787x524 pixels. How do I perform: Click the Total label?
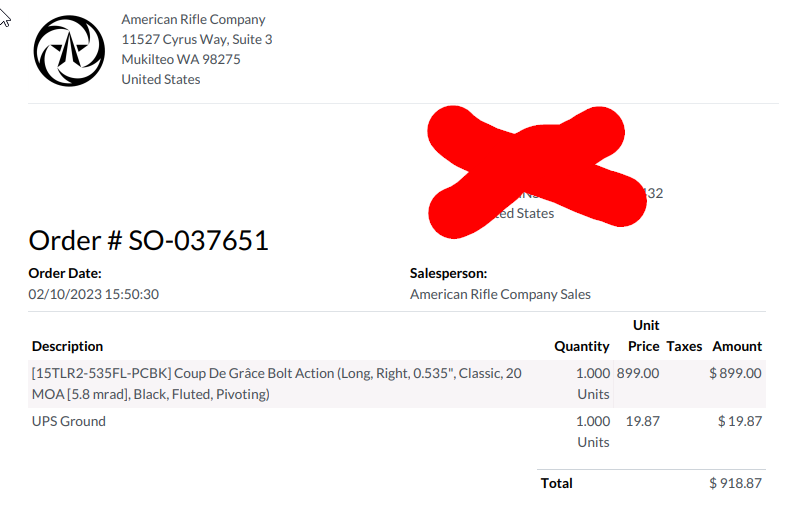(556, 483)
